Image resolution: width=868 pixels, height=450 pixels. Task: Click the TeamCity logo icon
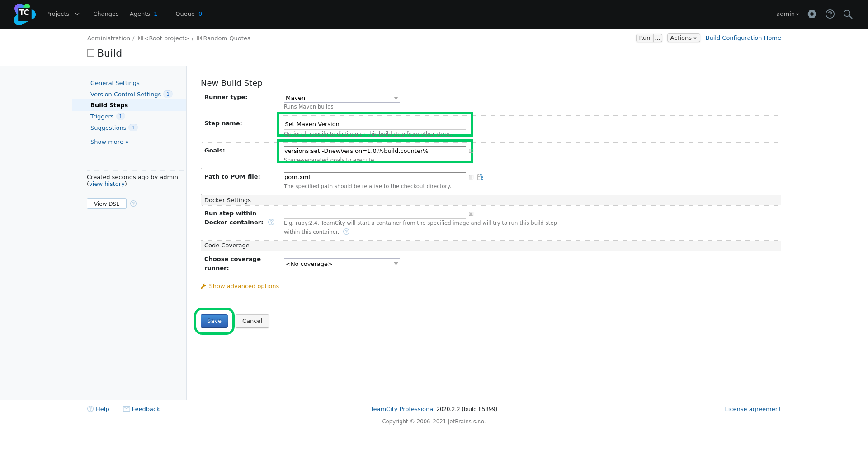tap(24, 14)
